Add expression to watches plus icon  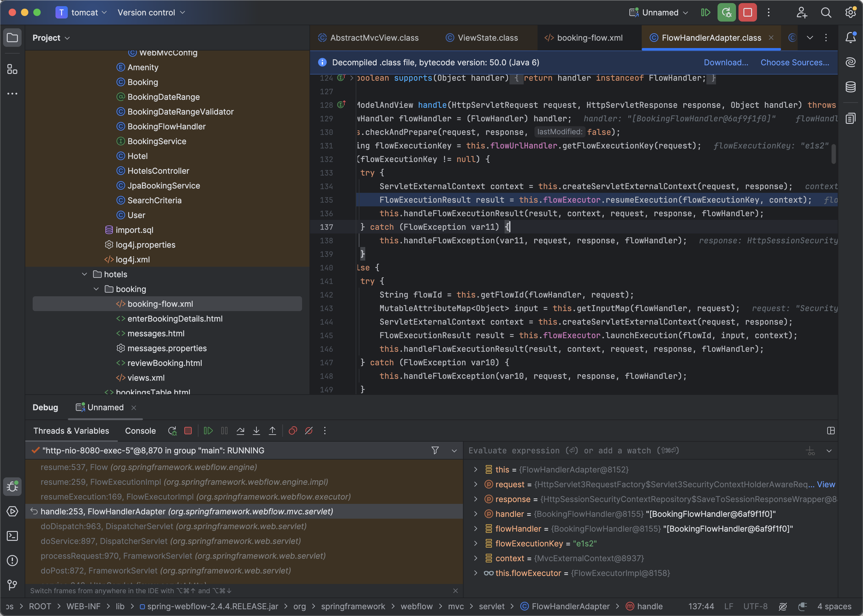(x=810, y=451)
